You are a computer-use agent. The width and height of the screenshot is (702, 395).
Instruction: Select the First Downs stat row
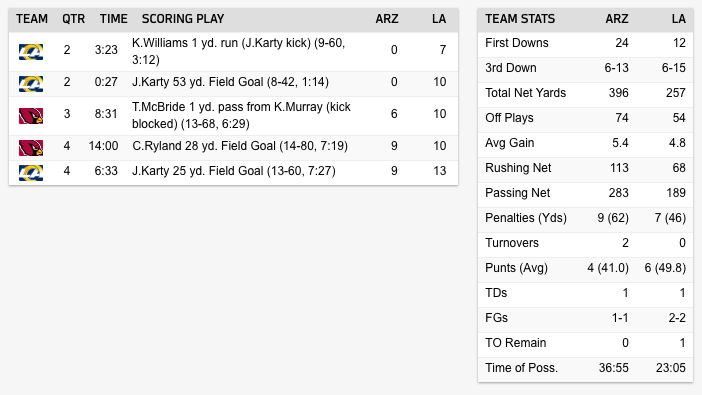point(585,43)
